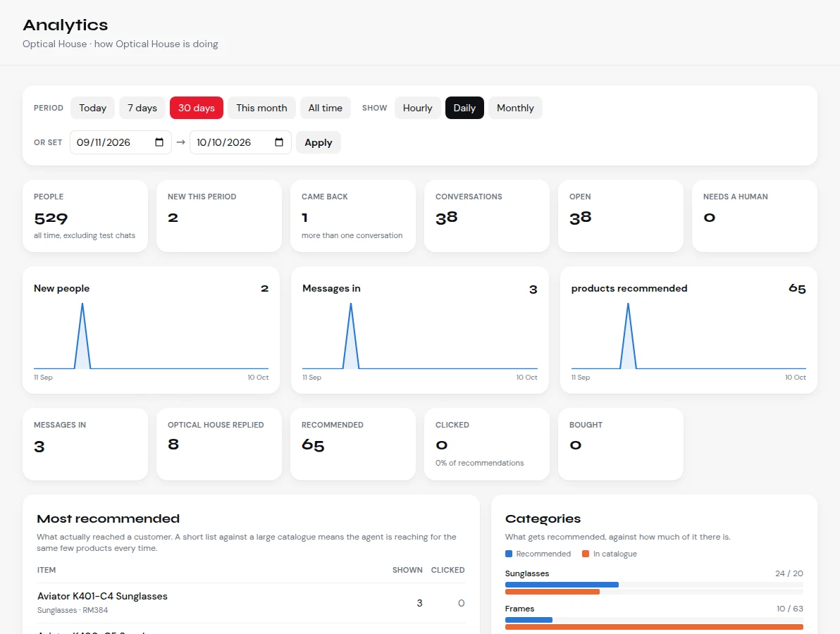
Task: Click 'more than one conversation' text
Action: click(x=352, y=235)
